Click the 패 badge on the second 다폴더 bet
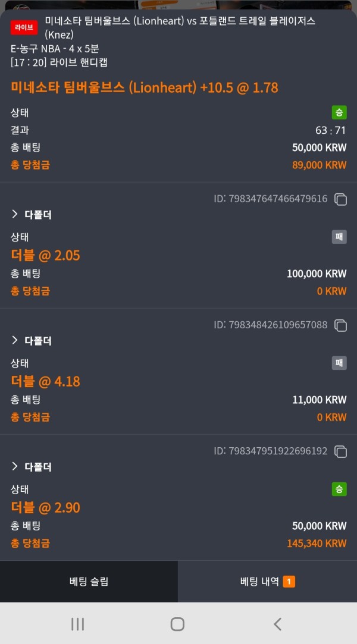The height and width of the screenshot is (644, 357). tap(338, 363)
